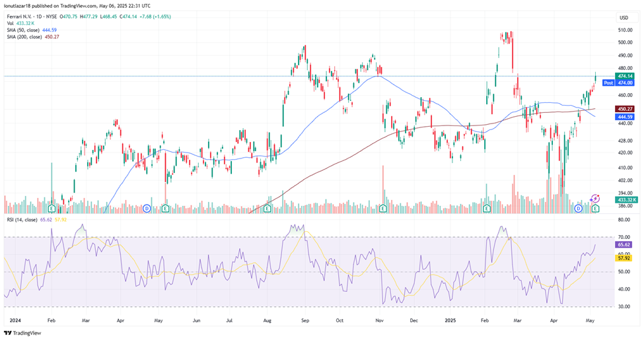Click the first dividend D marker near April 2024

(x=147, y=208)
